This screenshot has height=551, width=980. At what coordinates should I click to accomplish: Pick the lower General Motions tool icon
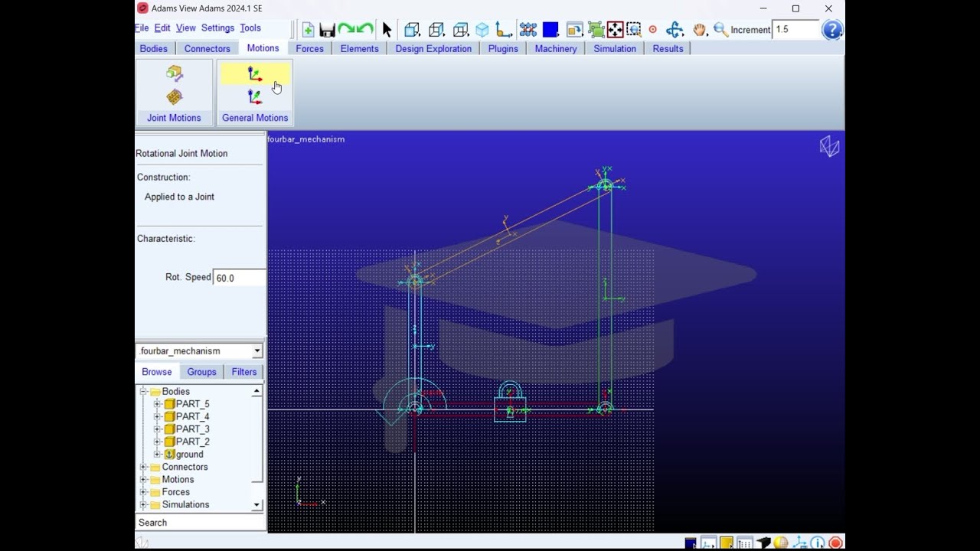coord(255,97)
